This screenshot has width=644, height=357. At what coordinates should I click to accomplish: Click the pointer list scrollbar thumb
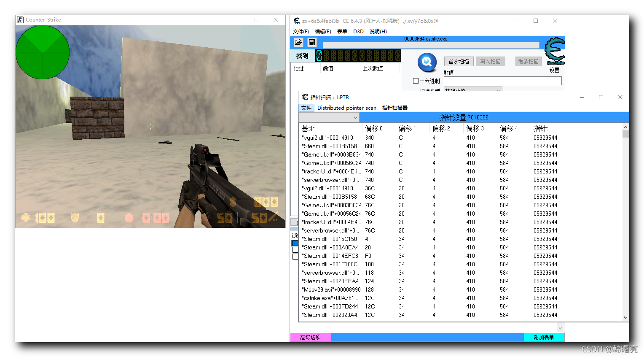coord(625,134)
